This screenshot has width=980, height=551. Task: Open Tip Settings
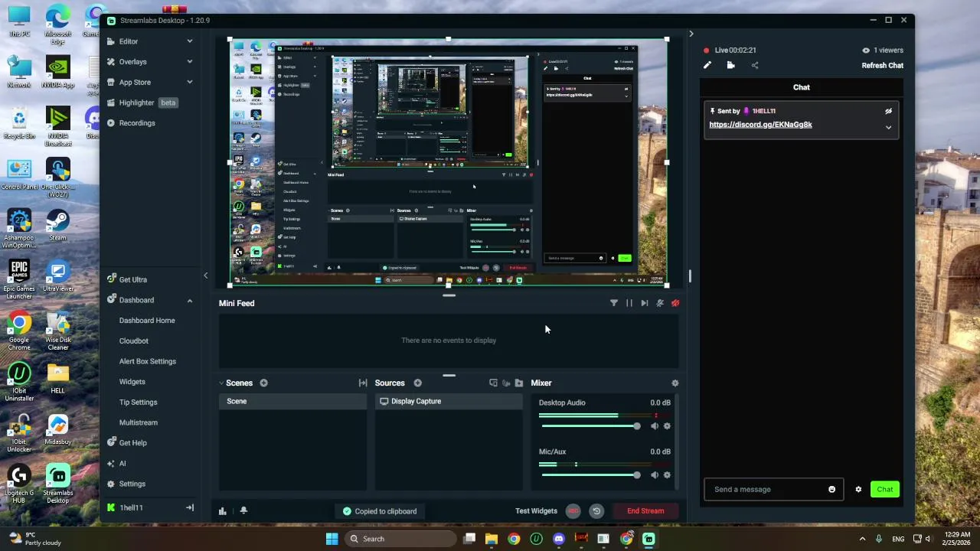pos(138,403)
